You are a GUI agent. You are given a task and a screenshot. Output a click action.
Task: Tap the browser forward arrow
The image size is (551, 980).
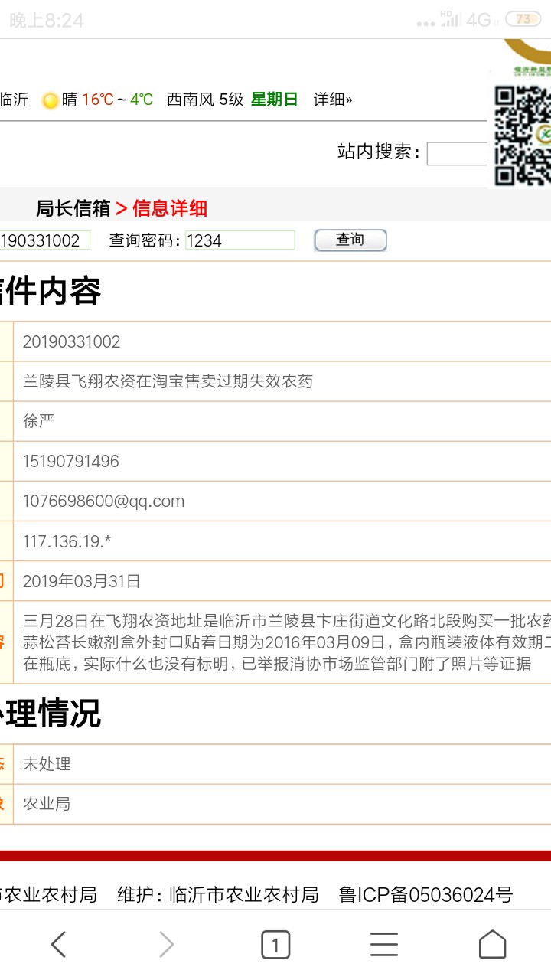pyautogui.click(x=166, y=945)
